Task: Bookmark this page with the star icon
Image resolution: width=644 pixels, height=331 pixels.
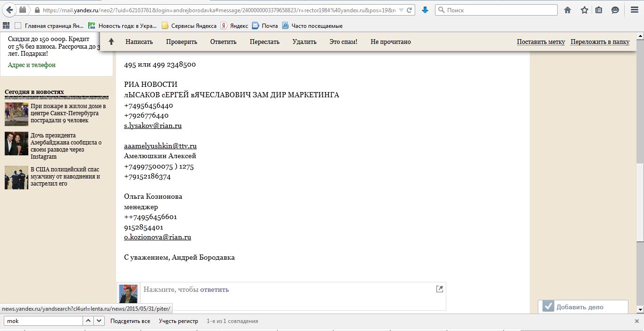Action: [584, 10]
